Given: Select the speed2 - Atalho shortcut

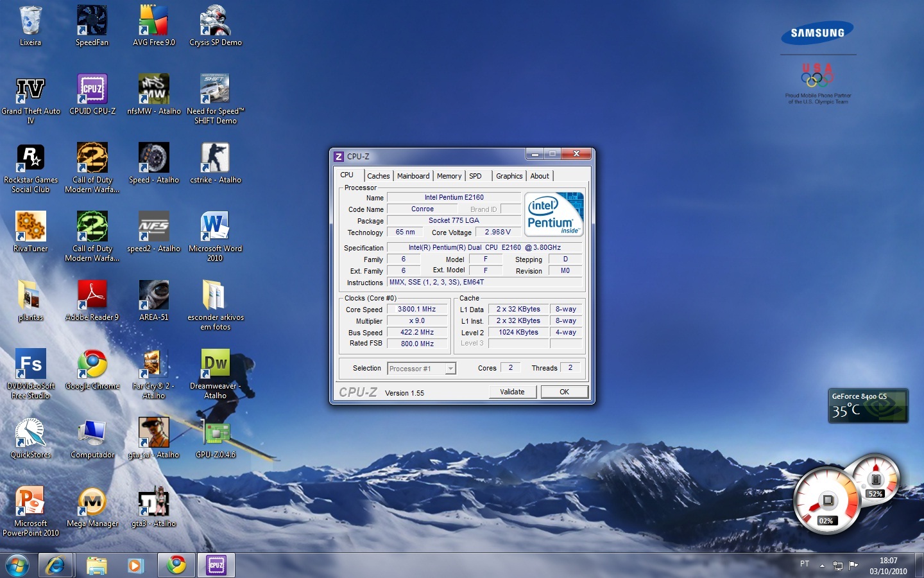Looking at the screenshot, I should (x=154, y=232).
